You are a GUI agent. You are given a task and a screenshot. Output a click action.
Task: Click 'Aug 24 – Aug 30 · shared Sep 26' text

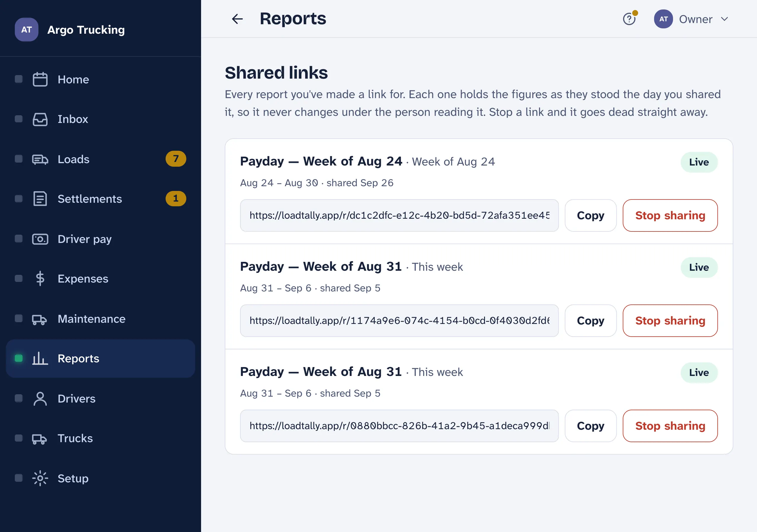[x=316, y=183]
